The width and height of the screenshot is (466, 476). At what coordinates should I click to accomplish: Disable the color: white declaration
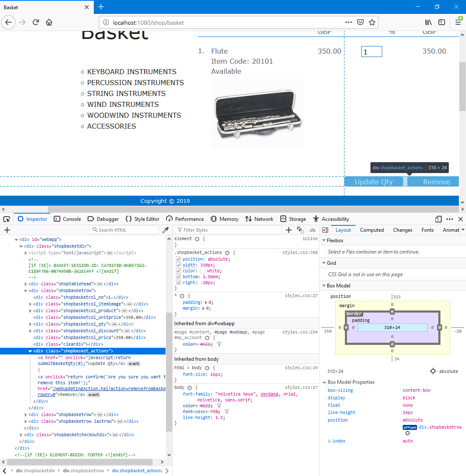tap(179, 271)
